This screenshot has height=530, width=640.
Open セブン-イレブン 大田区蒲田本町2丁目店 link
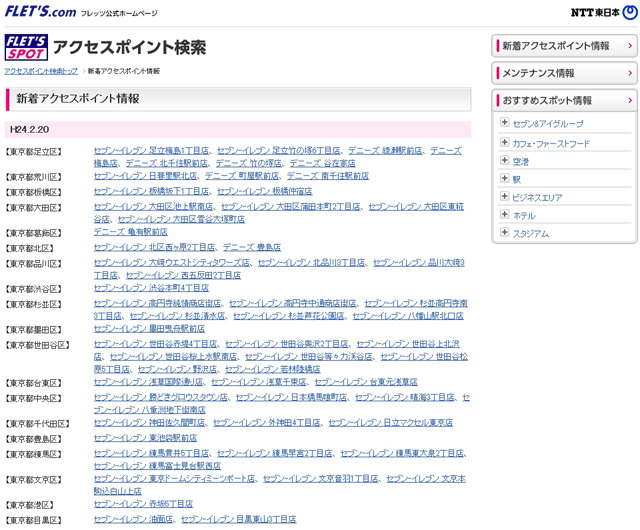(291, 207)
